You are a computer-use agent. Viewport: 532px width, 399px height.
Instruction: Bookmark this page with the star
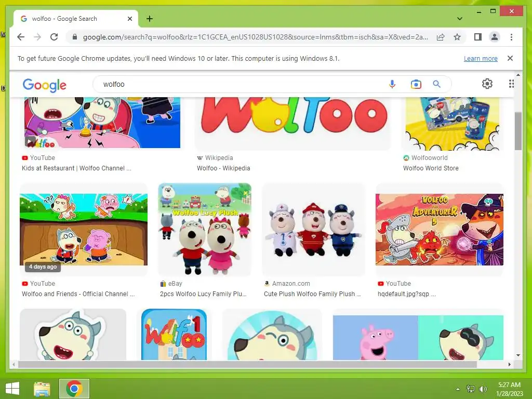[x=457, y=37]
